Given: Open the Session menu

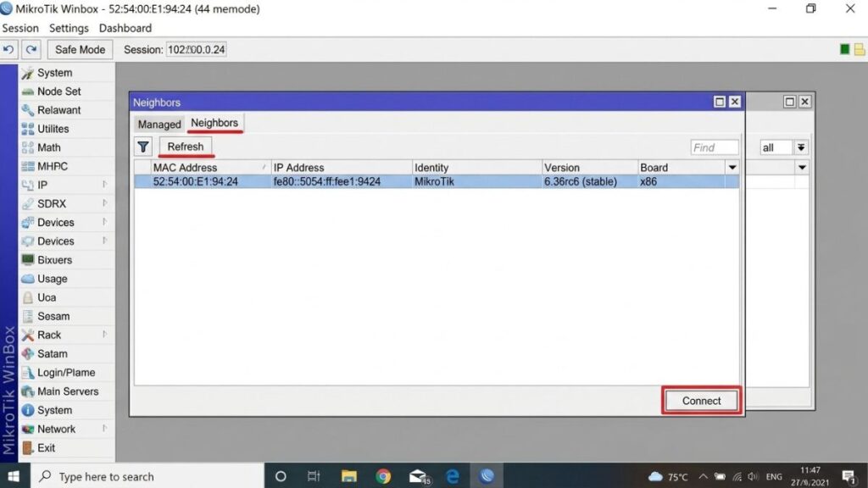Looking at the screenshot, I should click(20, 28).
